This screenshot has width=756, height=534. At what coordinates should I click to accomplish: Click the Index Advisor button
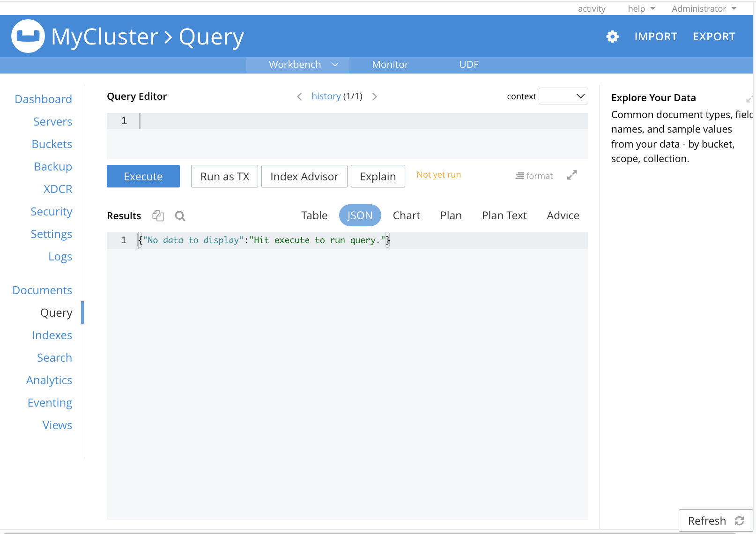click(x=304, y=176)
